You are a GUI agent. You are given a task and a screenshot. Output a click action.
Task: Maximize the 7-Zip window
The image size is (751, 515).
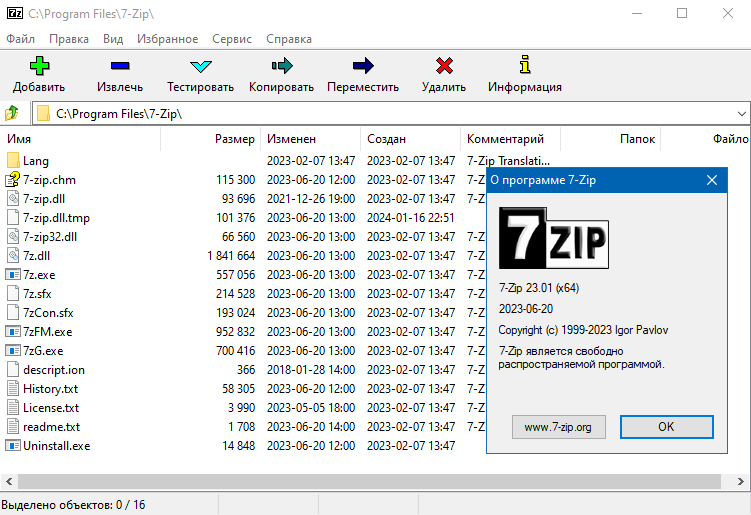(682, 13)
